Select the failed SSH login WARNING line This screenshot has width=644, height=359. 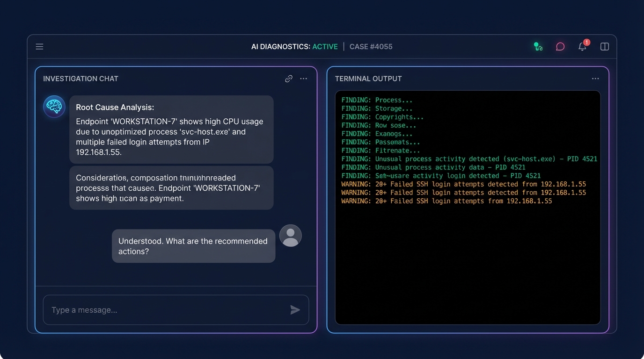463,184
